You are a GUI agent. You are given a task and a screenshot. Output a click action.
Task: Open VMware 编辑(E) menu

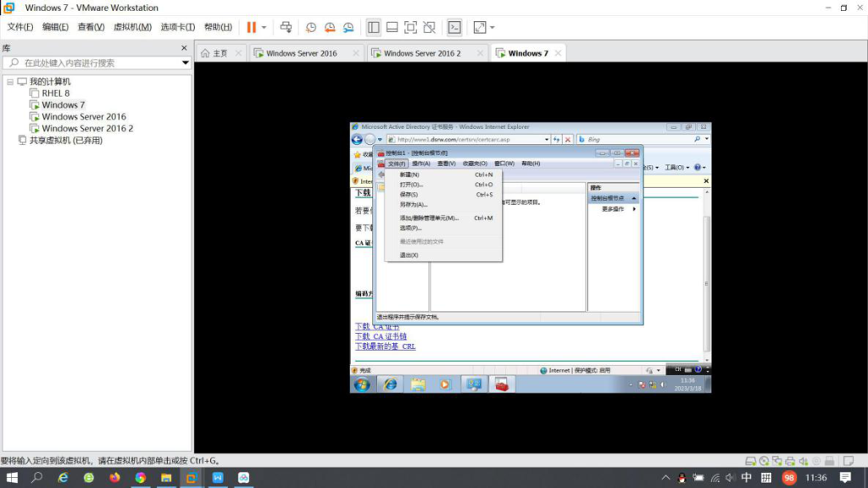coord(55,27)
